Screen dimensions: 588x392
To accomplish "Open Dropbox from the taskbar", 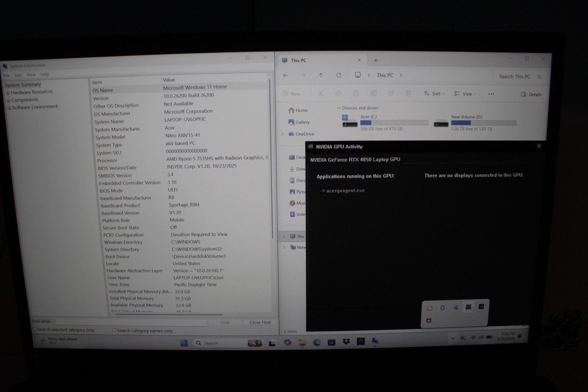I will [x=346, y=342].
